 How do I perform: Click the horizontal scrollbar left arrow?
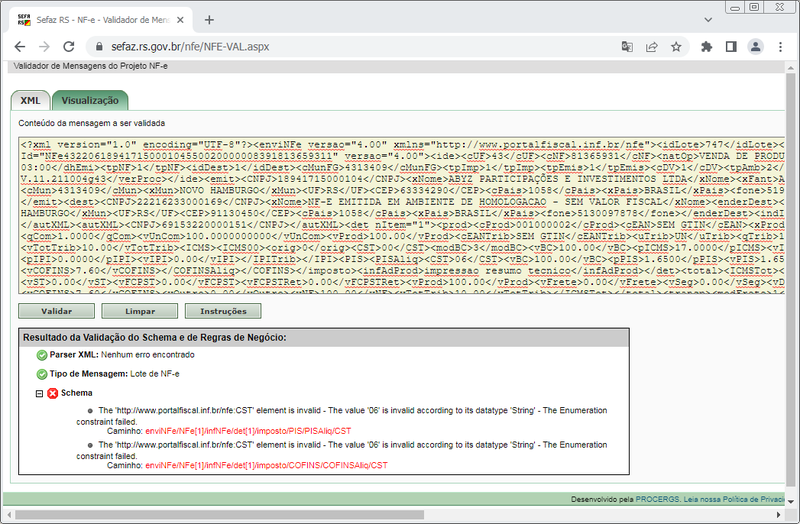9,515
